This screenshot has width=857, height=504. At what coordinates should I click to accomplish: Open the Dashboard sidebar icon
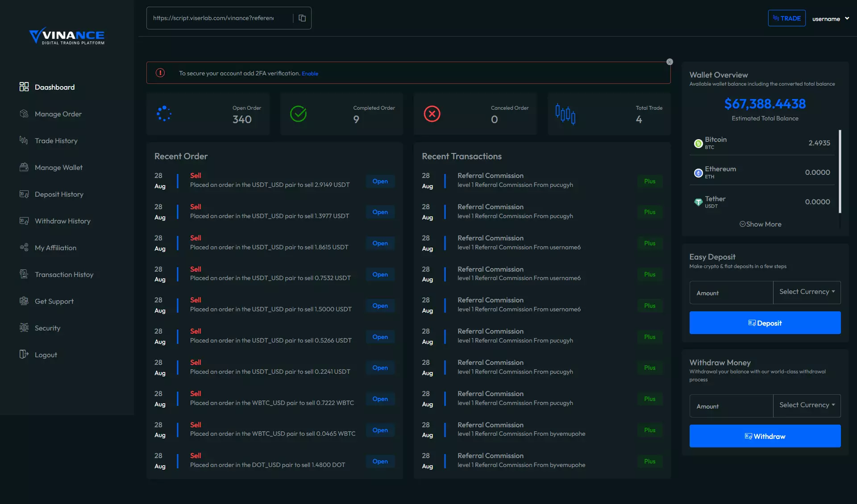(24, 87)
